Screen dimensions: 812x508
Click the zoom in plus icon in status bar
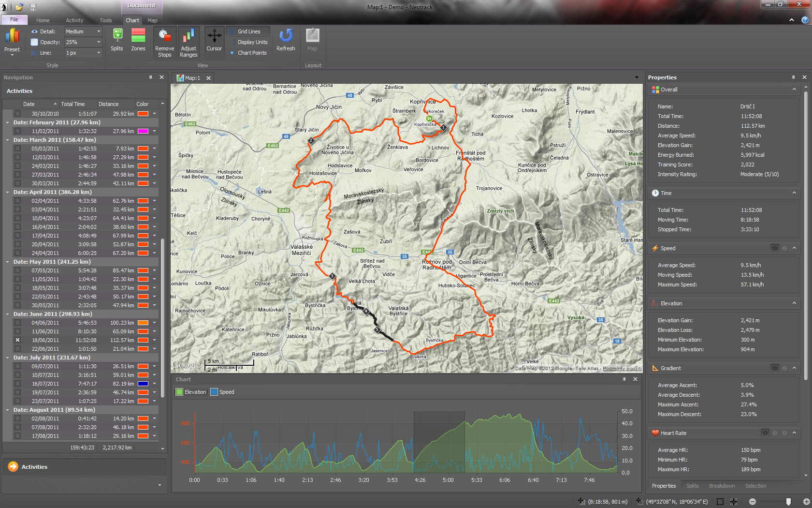pos(806,502)
